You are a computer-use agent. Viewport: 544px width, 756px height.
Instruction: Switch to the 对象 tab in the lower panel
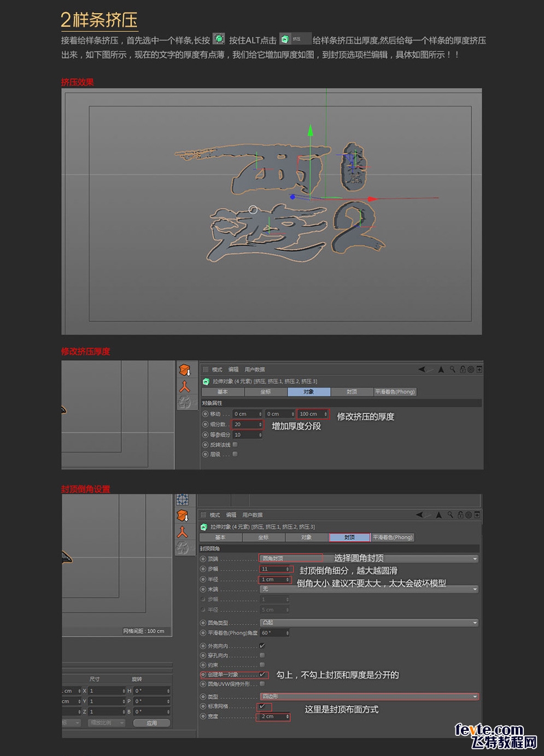coord(307,537)
